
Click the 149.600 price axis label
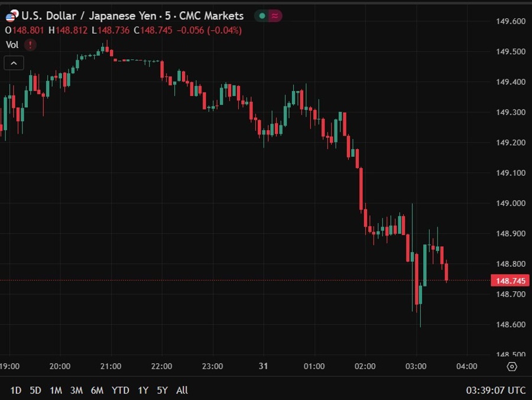click(511, 21)
